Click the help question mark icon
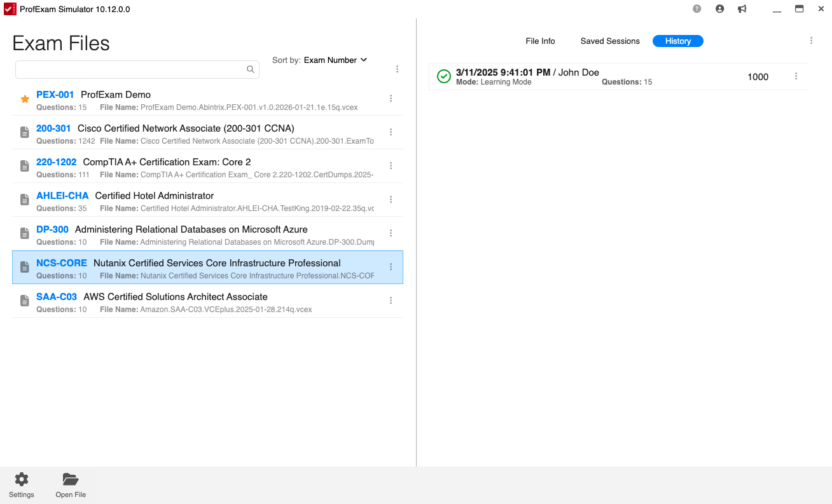Viewport: 832px width, 504px height. click(x=697, y=9)
